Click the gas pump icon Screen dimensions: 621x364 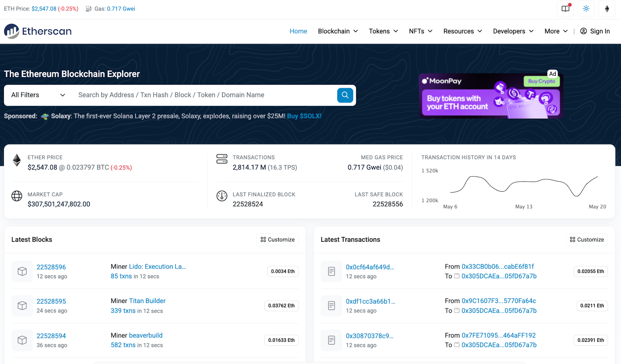88,9
